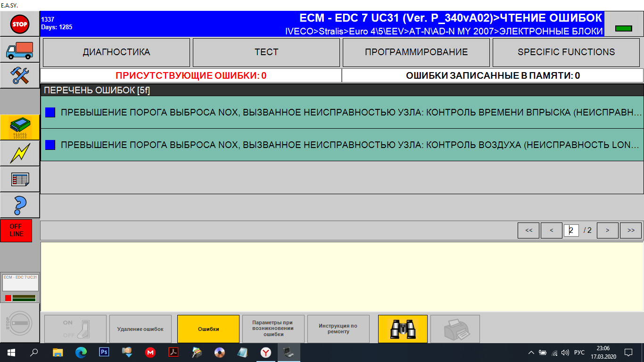The height and width of the screenshot is (362, 644).
Task: Click the yellow lightning bolt icon
Action: click(20, 153)
